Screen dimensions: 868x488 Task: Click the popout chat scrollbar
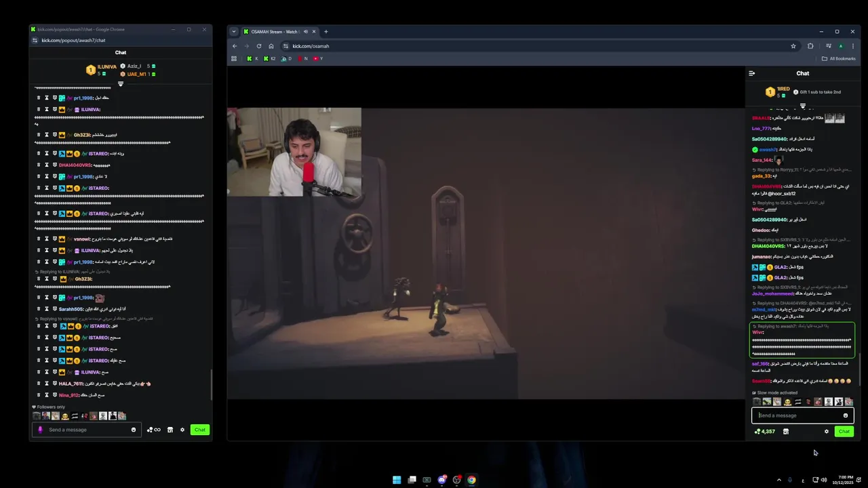pyautogui.click(x=211, y=384)
